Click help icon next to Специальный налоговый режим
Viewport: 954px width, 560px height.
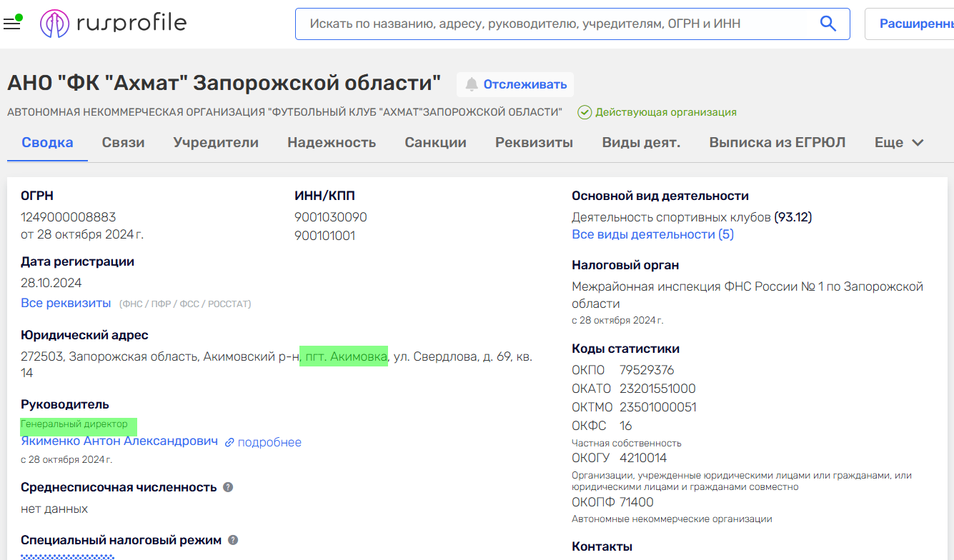(x=233, y=541)
